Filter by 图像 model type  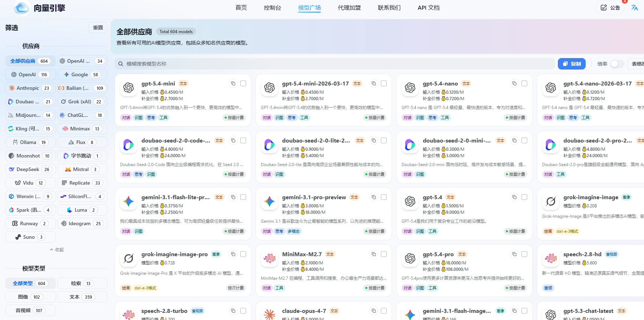(x=31, y=297)
